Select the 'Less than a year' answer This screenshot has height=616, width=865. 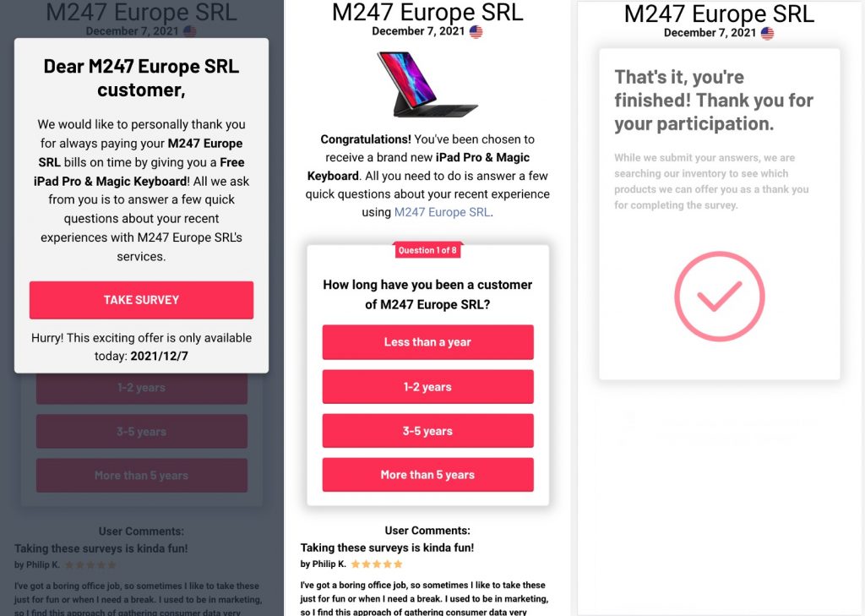click(x=427, y=342)
